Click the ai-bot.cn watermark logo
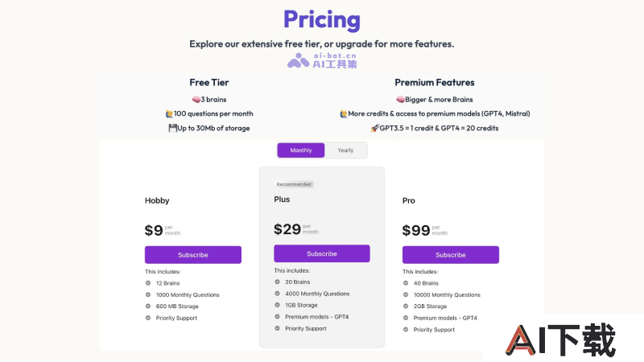 pyautogui.click(x=322, y=60)
